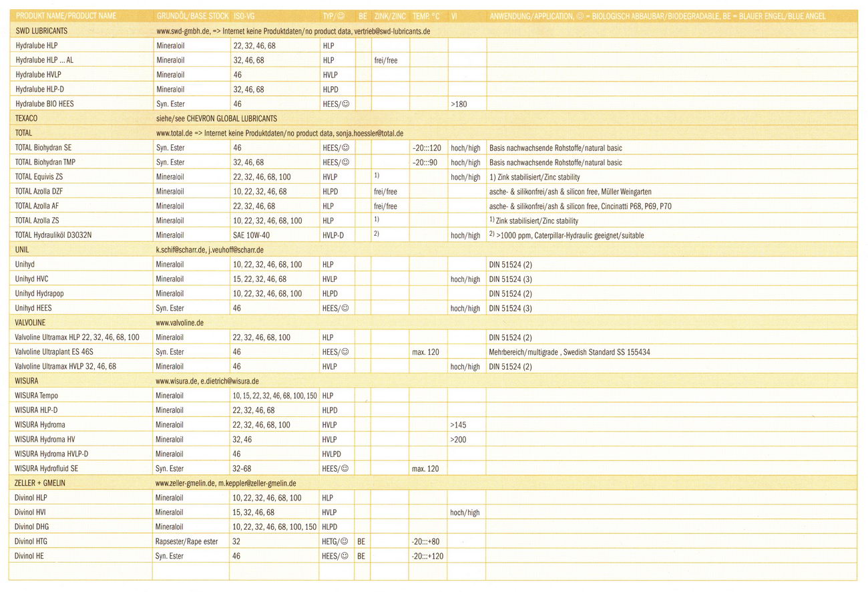Click the smiley in the Valvoline Ultraplant ES 46S row
The image size is (868, 592).
coord(345,352)
